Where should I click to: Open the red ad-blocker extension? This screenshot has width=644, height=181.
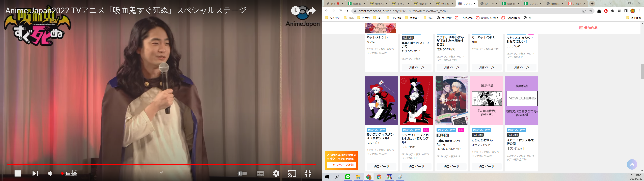point(606,11)
